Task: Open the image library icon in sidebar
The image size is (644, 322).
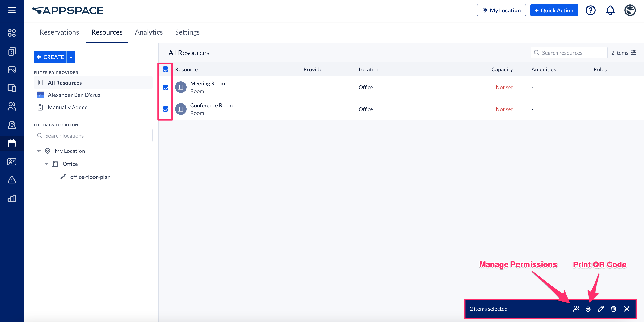Action: click(12, 70)
